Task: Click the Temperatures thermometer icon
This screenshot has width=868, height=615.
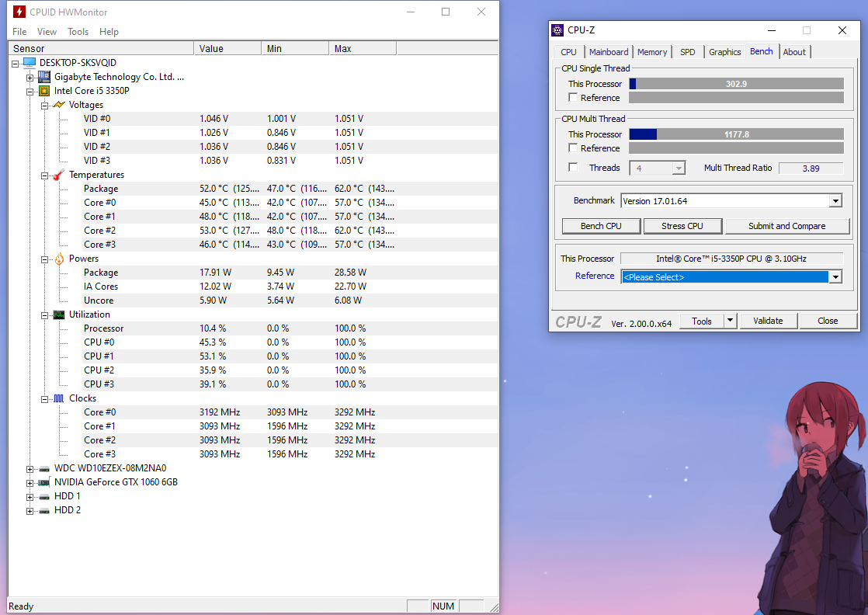Action: pyautogui.click(x=59, y=175)
